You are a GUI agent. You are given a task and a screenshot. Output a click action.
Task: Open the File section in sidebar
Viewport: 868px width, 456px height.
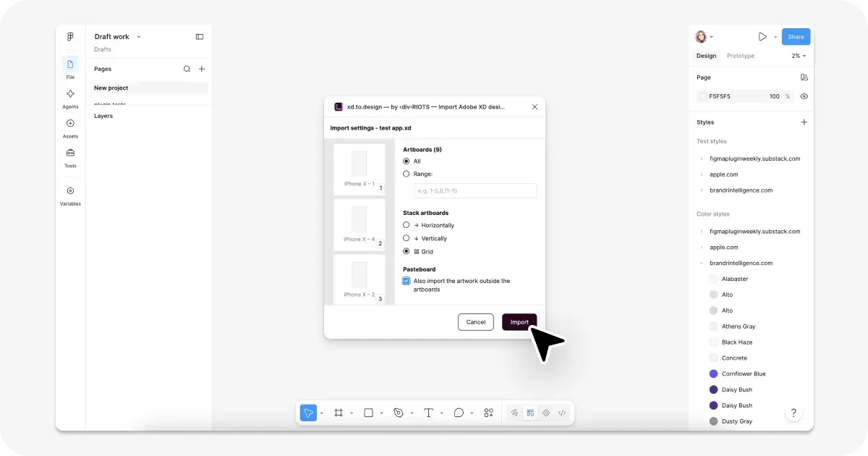(70, 68)
